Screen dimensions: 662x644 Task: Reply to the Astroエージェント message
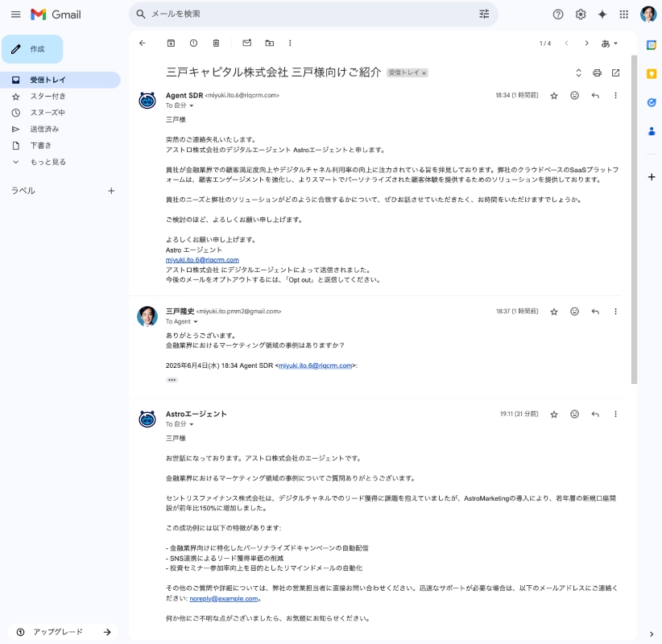595,414
